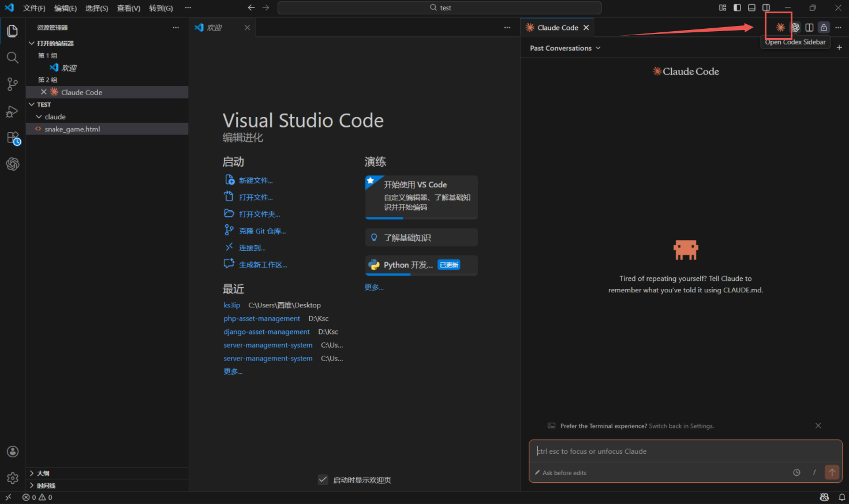849x504 pixels.
Task: Click the send arrow button in Claude input
Action: click(x=832, y=472)
